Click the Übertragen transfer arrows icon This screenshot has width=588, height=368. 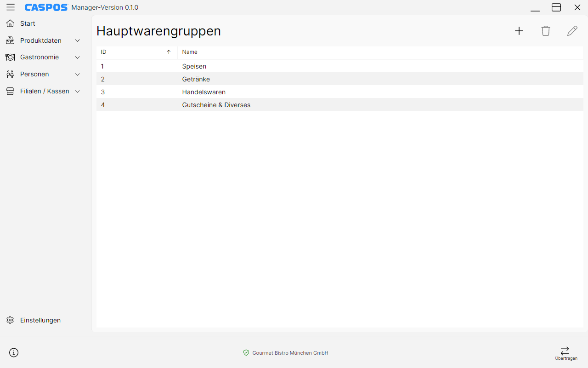tap(565, 351)
